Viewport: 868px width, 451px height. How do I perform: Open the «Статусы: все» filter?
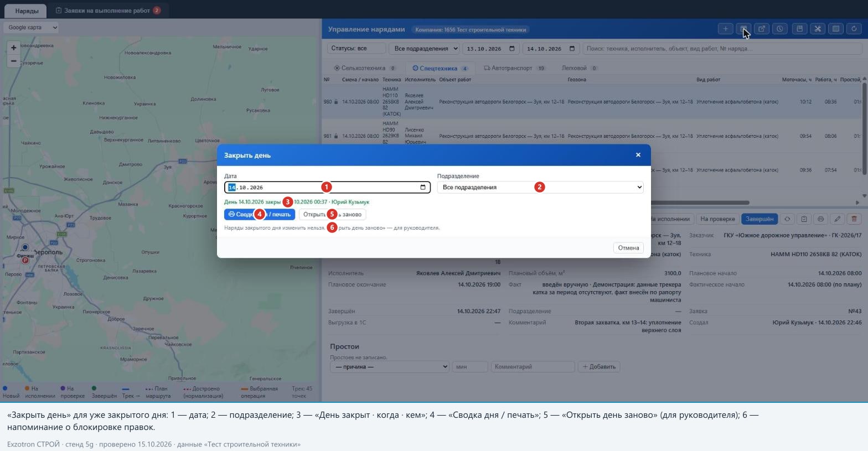coord(356,49)
